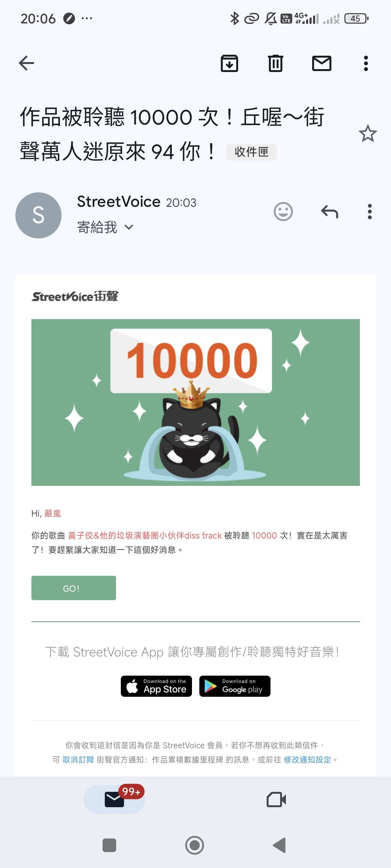
Task: Open the 10000 plays cat banner image
Action: (x=196, y=402)
